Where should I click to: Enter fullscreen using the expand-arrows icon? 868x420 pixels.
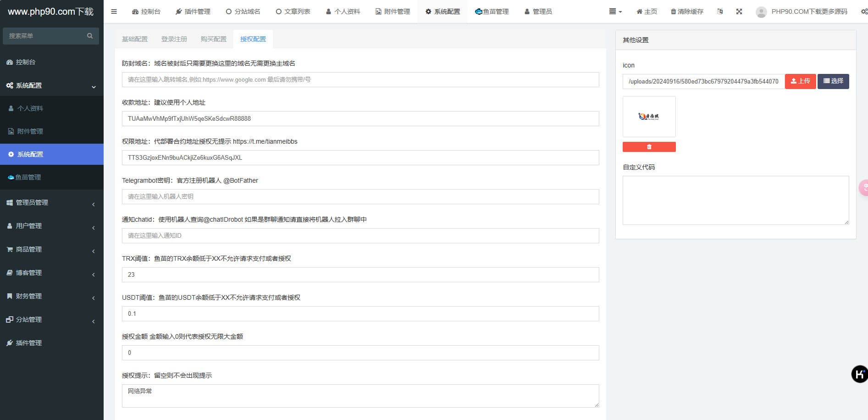(739, 11)
